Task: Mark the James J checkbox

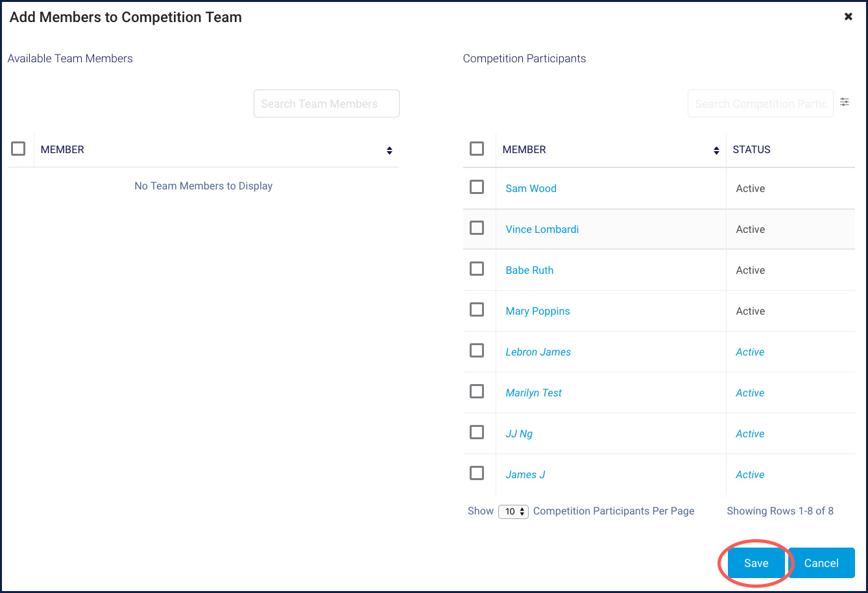Action: pos(477,473)
